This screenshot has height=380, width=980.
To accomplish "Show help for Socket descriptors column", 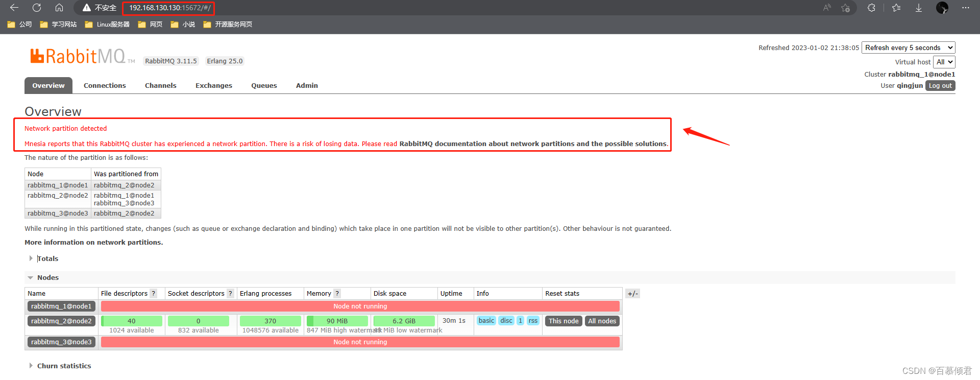I will 230,293.
